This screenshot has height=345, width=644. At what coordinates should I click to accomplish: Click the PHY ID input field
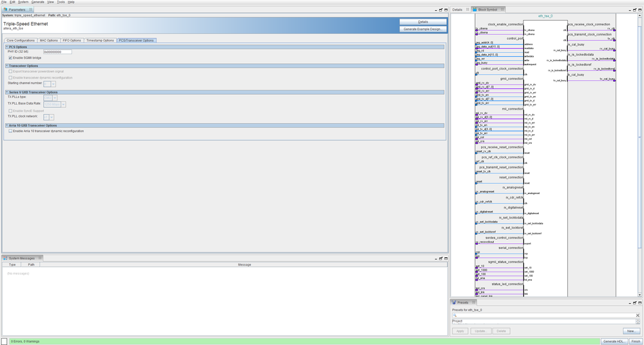tap(57, 52)
